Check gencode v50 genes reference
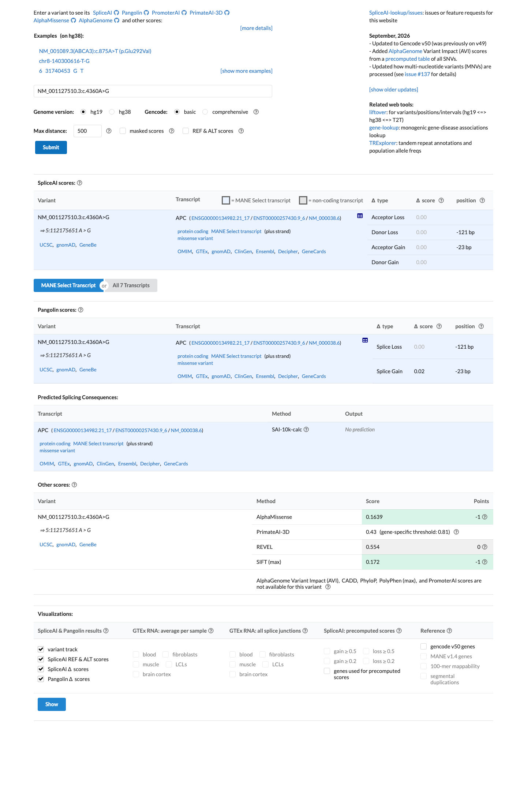 pyautogui.click(x=424, y=647)
